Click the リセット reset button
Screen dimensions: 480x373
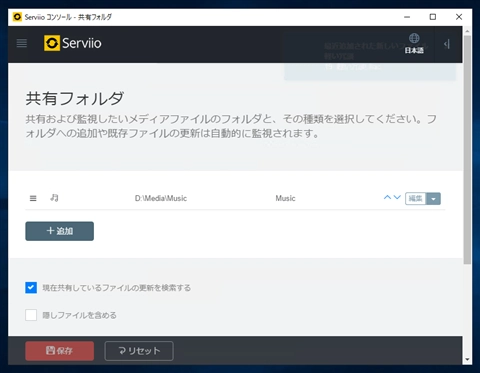tap(139, 351)
